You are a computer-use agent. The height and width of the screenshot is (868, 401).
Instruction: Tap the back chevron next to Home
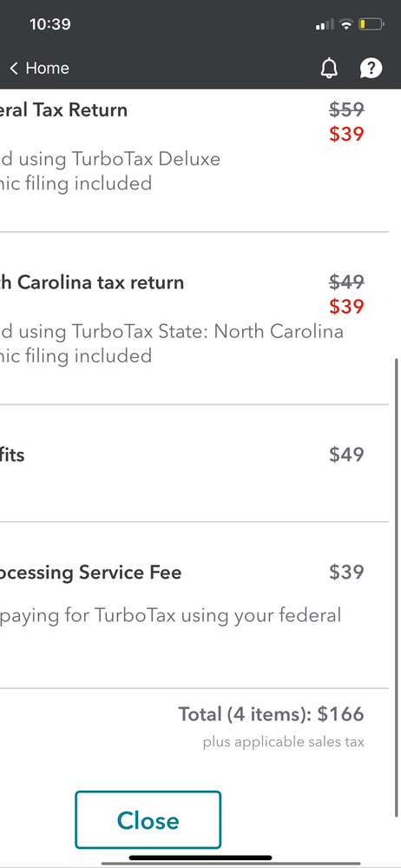point(14,68)
